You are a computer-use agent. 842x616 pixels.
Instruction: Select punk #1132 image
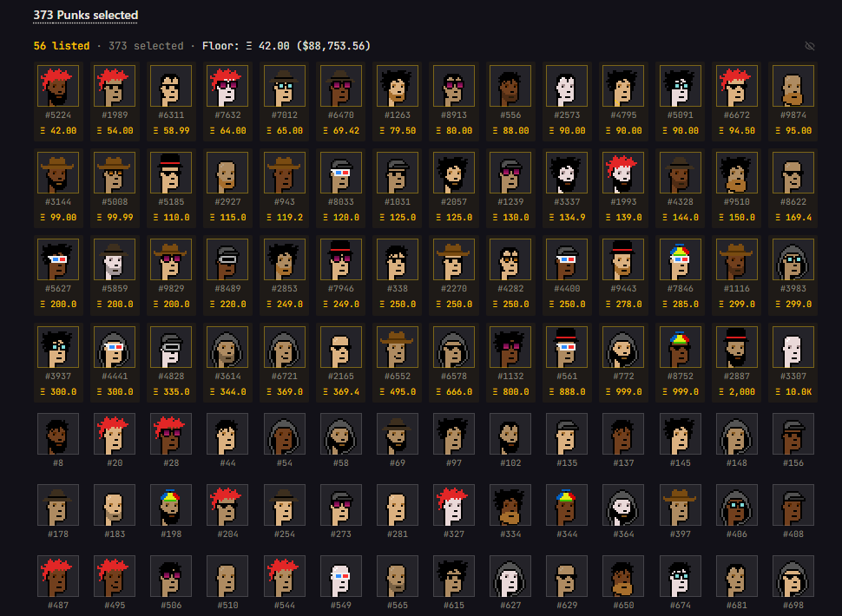pos(510,347)
